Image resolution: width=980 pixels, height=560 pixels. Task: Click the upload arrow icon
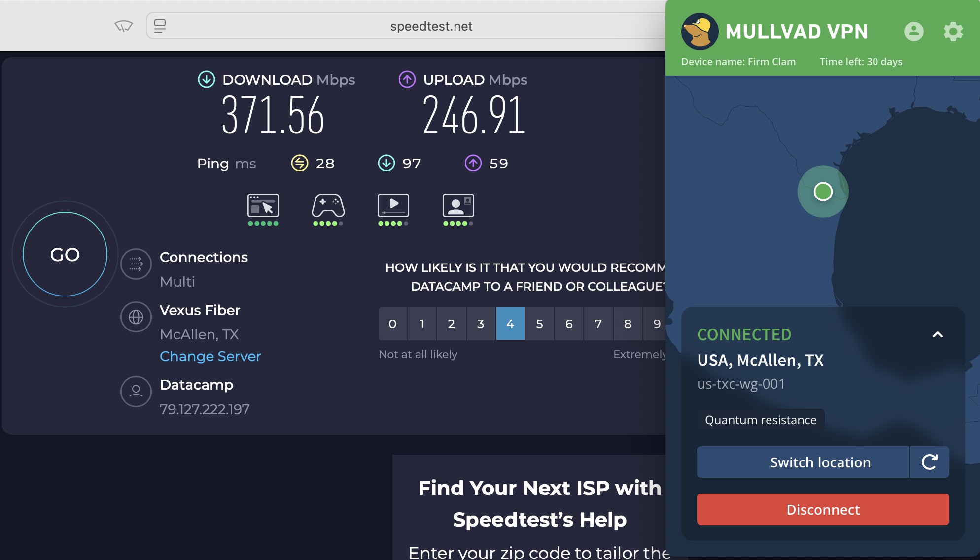407,79
